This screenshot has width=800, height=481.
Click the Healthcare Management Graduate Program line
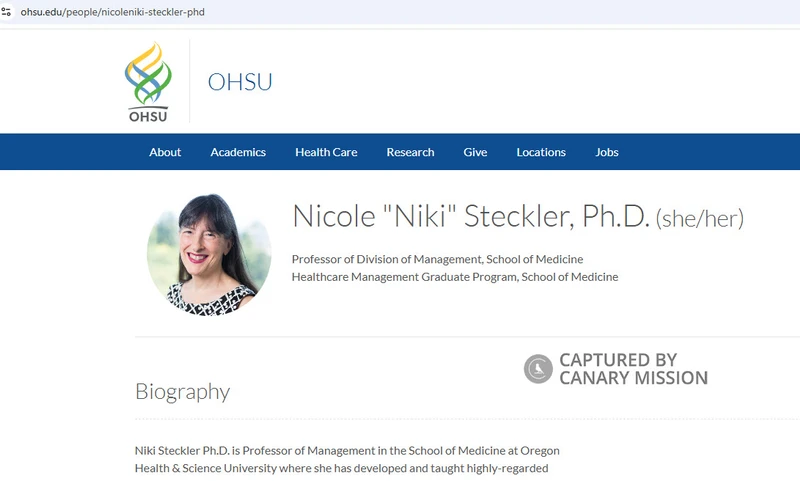[454, 277]
